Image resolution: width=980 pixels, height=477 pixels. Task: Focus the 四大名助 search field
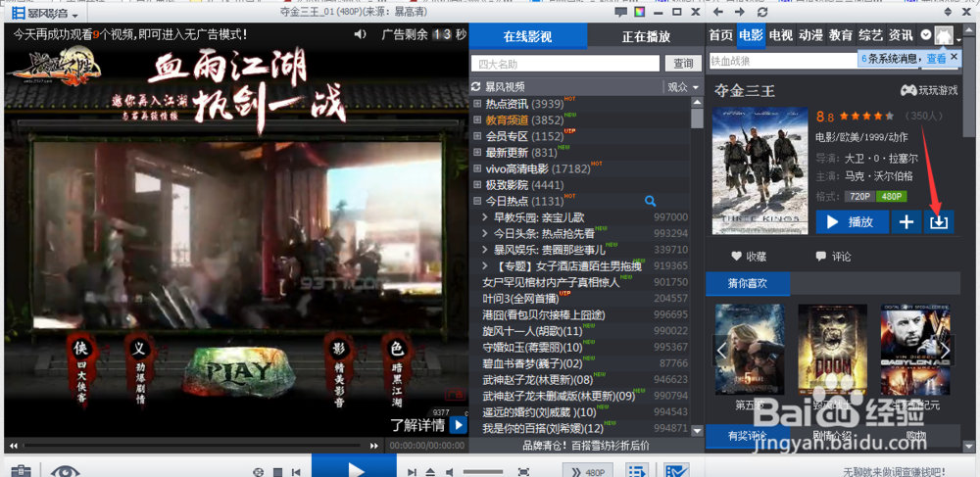click(x=565, y=64)
